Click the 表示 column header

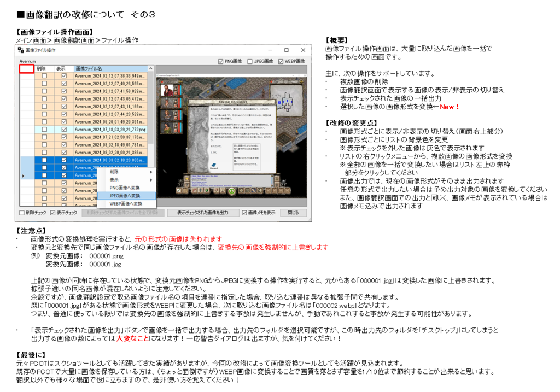[x=64, y=68]
